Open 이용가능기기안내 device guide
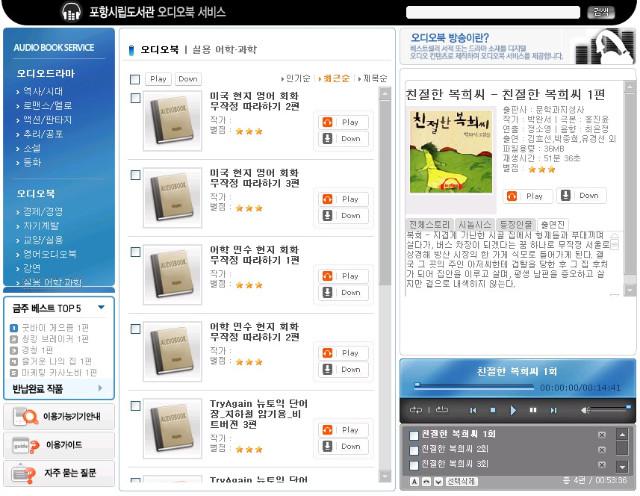The image size is (640, 496). (59, 417)
